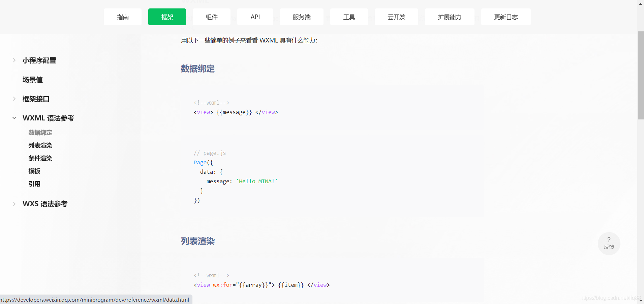Click the 反馈 feedback button
Image resolution: width=644 pixels, height=304 pixels.
tap(609, 243)
